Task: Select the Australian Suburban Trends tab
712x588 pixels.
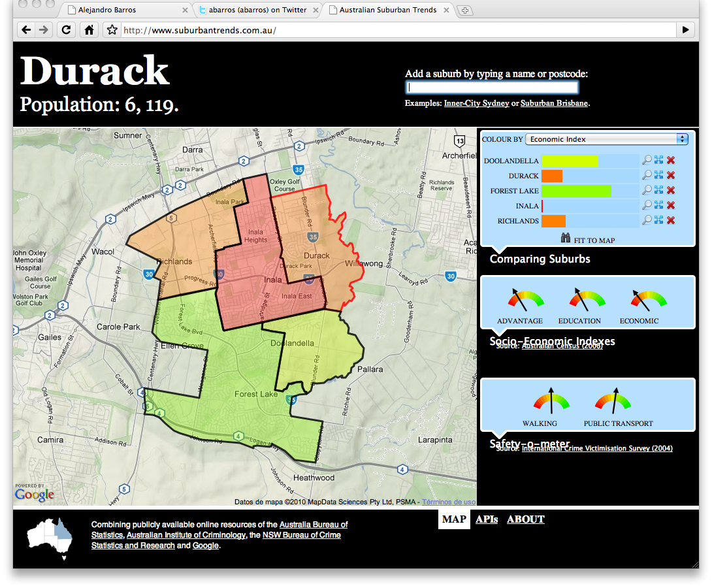Action: pos(388,10)
